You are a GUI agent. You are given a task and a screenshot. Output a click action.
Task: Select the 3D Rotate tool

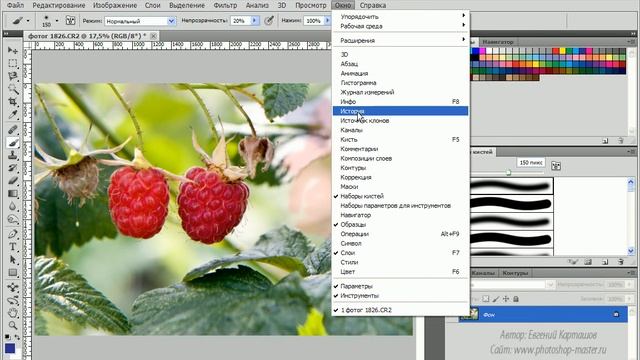coord(13,287)
